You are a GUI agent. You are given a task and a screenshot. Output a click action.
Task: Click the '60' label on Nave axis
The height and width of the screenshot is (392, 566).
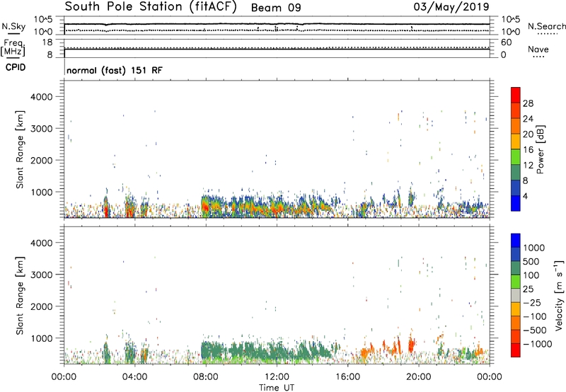pos(506,42)
